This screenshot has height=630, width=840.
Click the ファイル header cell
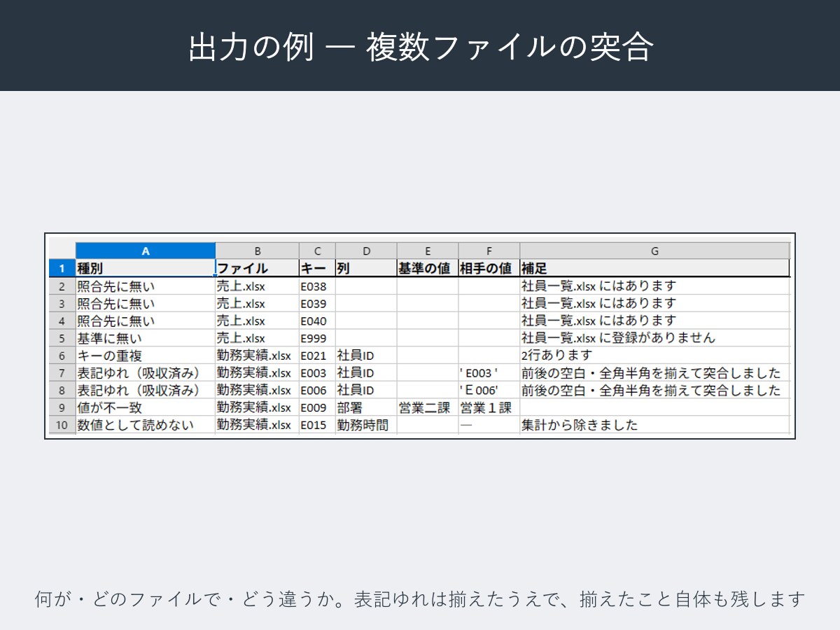tap(258, 268)
